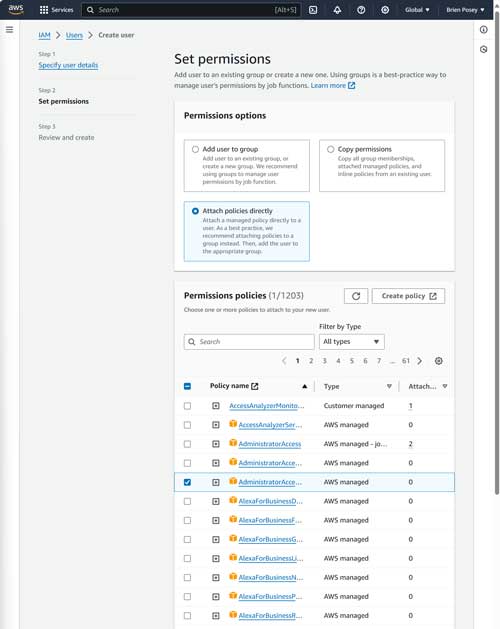The image size is (500, 629).
Task: Open AlexaForBusinessD... policy link
Action: (270, 501)
